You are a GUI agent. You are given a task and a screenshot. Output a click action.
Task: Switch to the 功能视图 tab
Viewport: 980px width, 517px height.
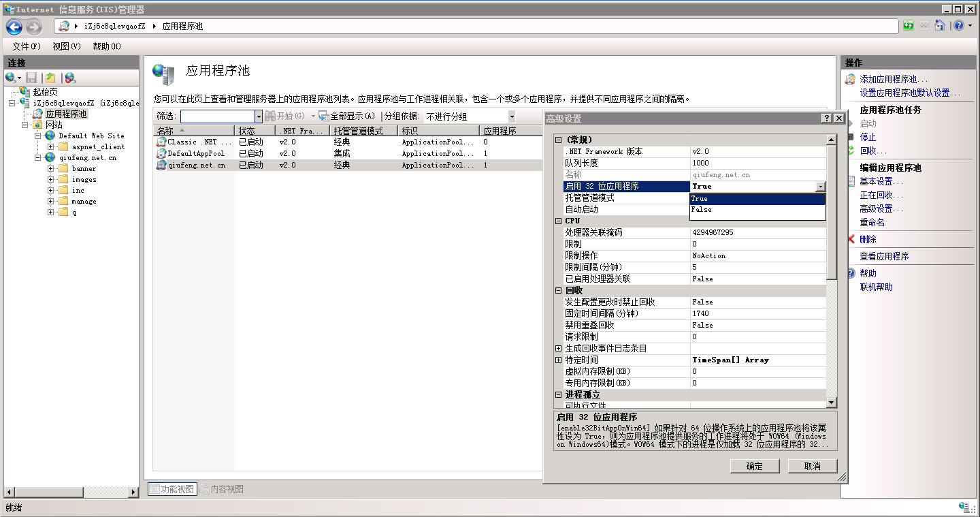[x=172, y=489]
